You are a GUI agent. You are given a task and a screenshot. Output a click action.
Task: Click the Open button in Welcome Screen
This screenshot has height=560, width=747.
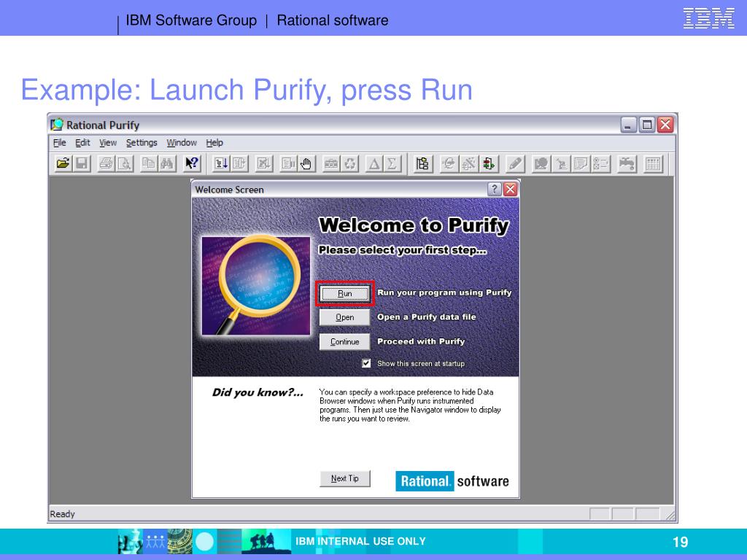(345, 317)
